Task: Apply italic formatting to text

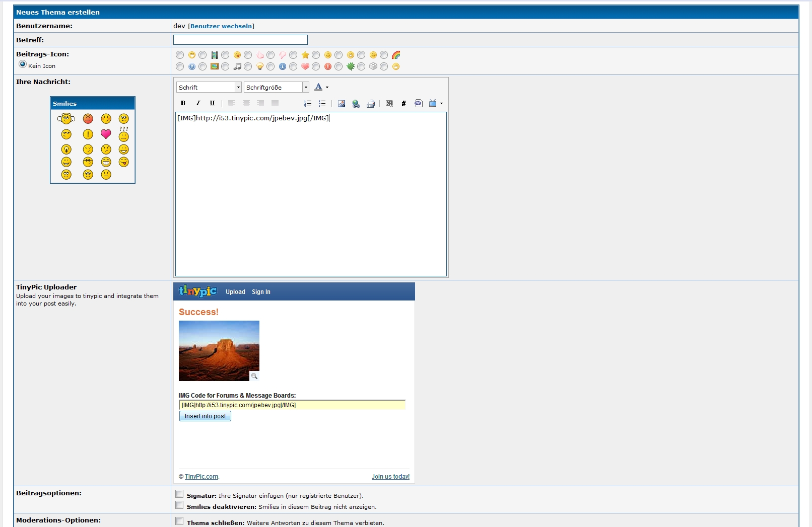Action: tap(198, 103)
